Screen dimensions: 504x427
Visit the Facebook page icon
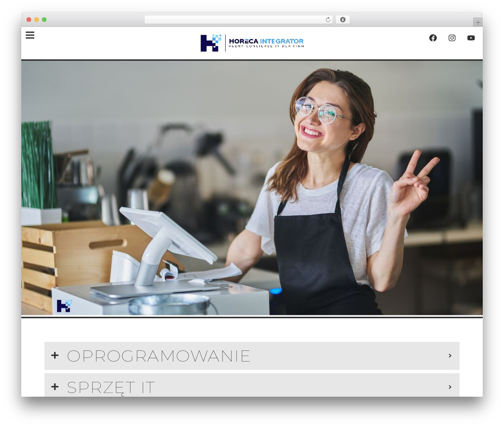[433, 38]
